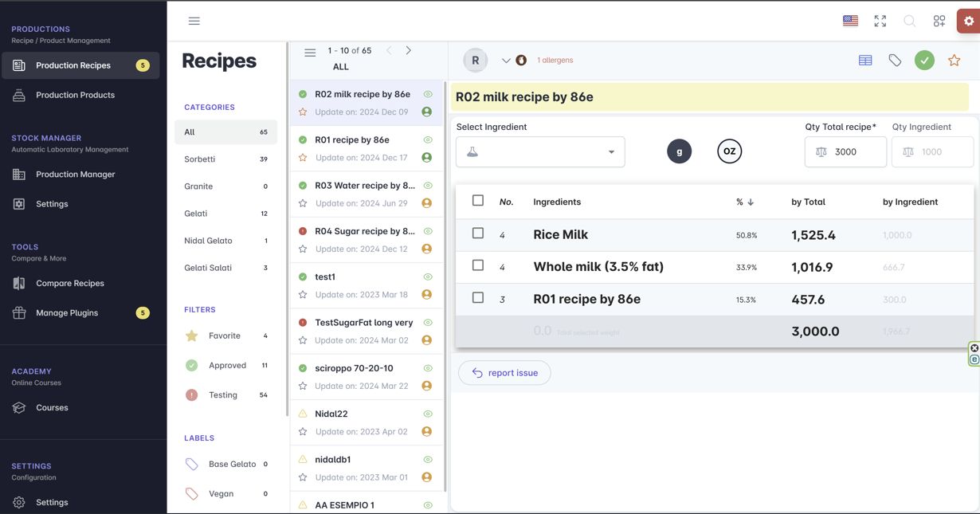
Task: Click the green approved checkmark icon
Action: [924, 61]
